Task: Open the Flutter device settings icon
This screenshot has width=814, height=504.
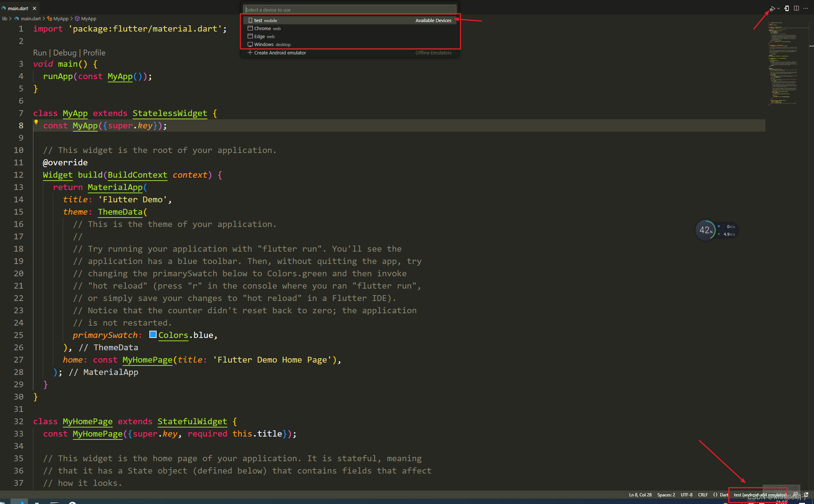Action: tap(787, 8)
